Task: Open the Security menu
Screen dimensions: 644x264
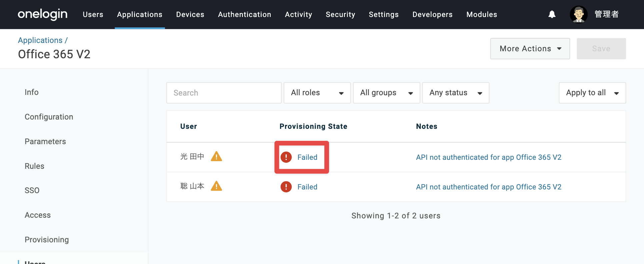Action: [340, 14]
